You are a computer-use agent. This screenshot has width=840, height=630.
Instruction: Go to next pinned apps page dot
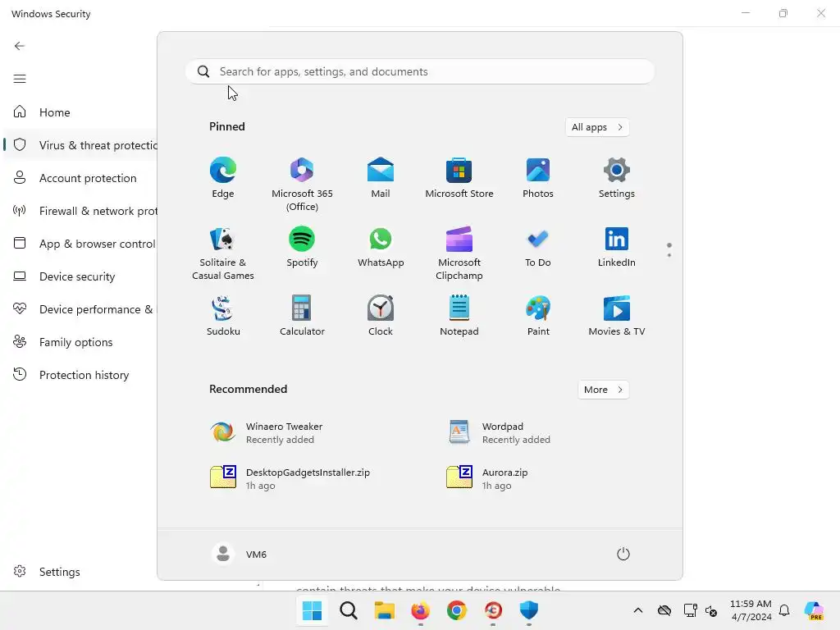[x=669, y=255]
